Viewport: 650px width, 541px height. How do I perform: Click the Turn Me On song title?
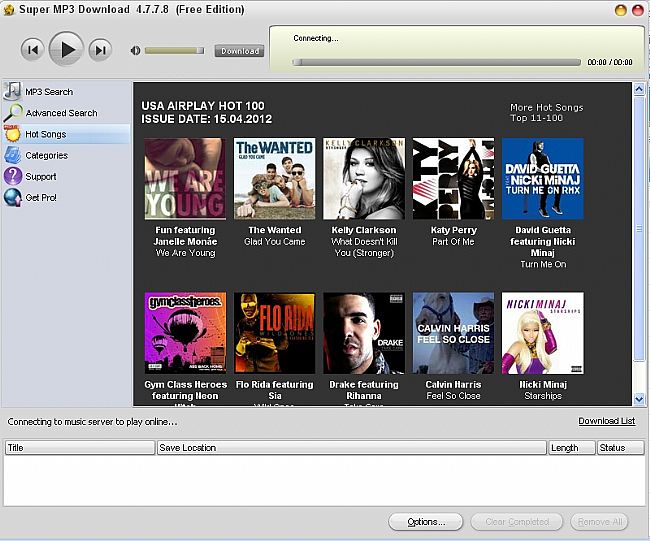[x=543, y=264]
